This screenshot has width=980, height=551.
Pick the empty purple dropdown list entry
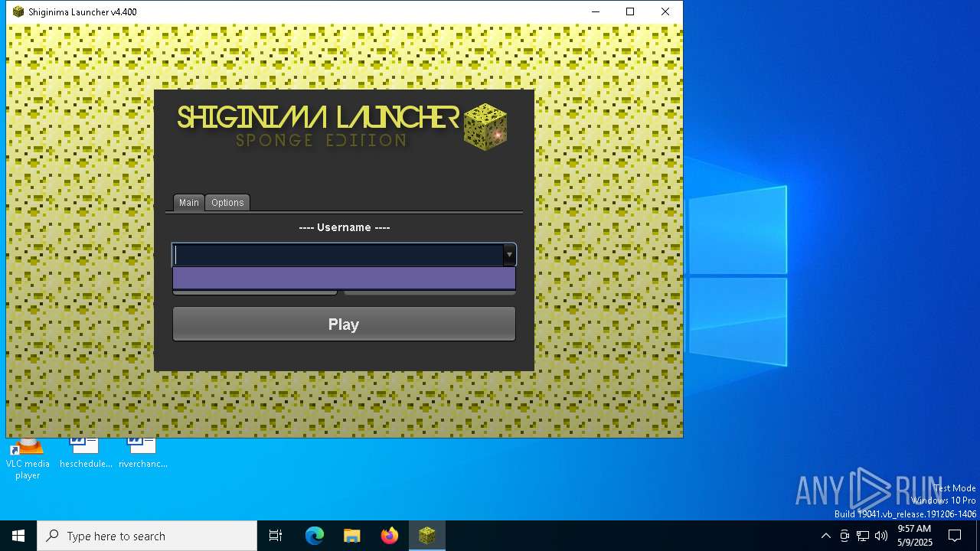[344, 278]
